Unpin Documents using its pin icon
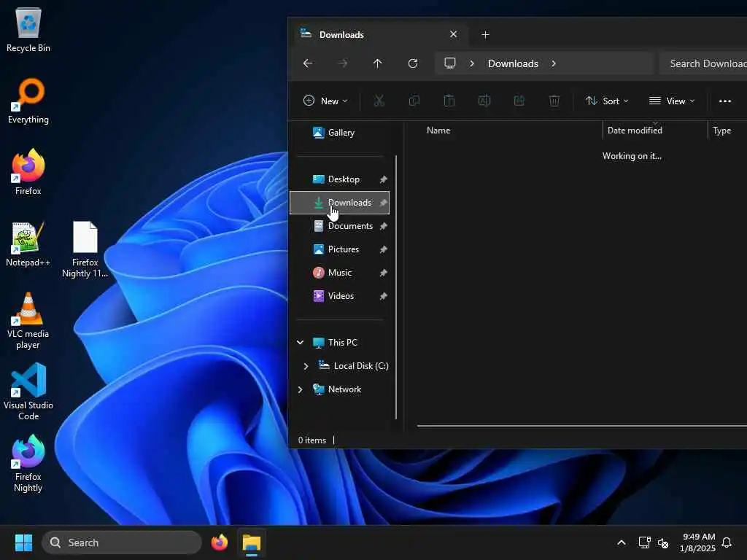 (x=383, y=226)
